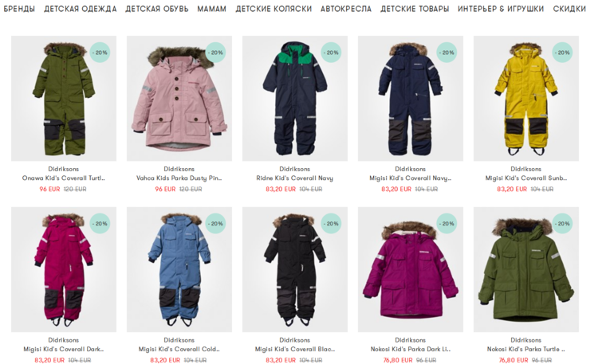Open the Ridne Kid's Coverall Navy link

coord(294,178)
